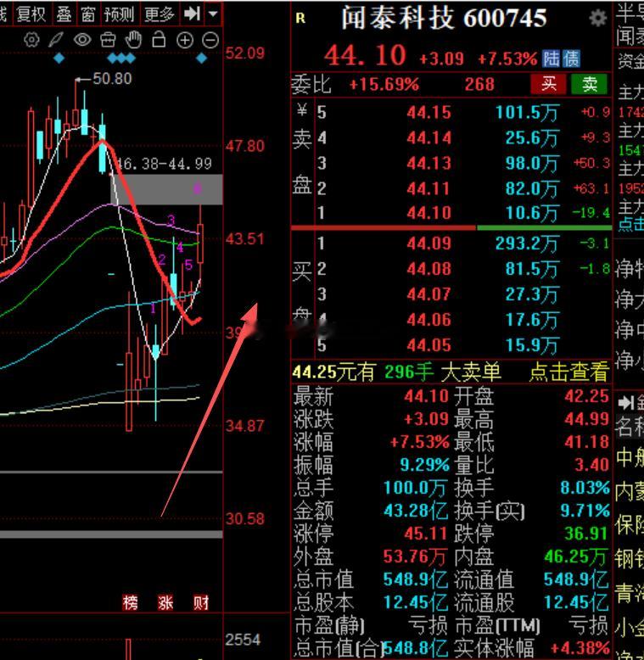Click the 最高 value 44.99
Image resolution: width=644 pixels, height=660 pixels.
coord(587,419)
